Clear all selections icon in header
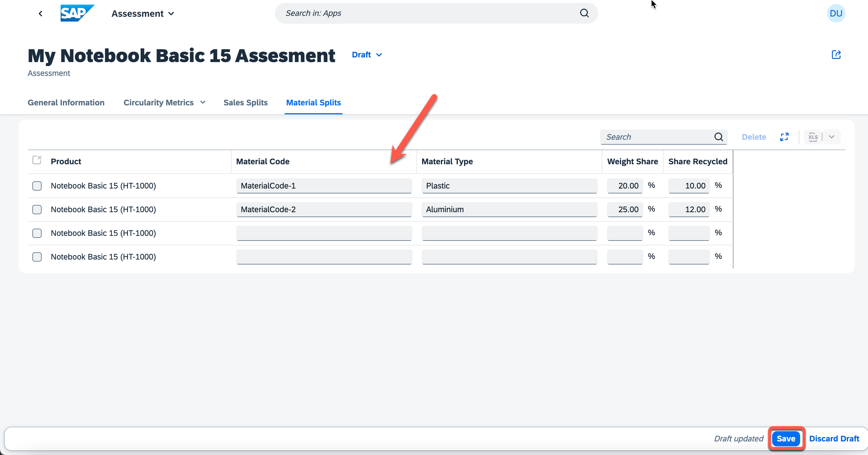The height and width of the screenshot is (455, 868). point(37,160)
